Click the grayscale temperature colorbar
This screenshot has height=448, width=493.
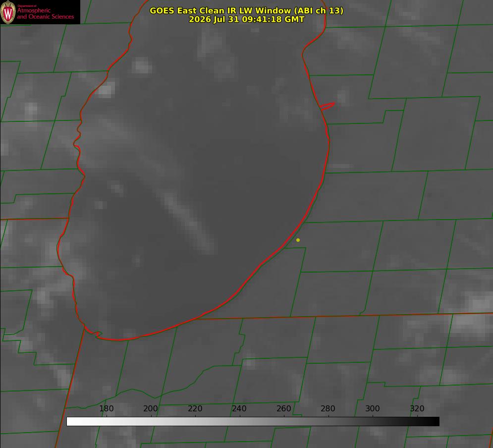pyautogui.click(x=253, y=421)
